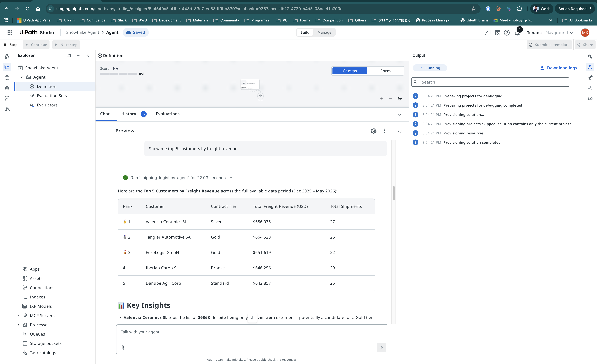
Task: Reload the browser page
Action: point(28,9)
